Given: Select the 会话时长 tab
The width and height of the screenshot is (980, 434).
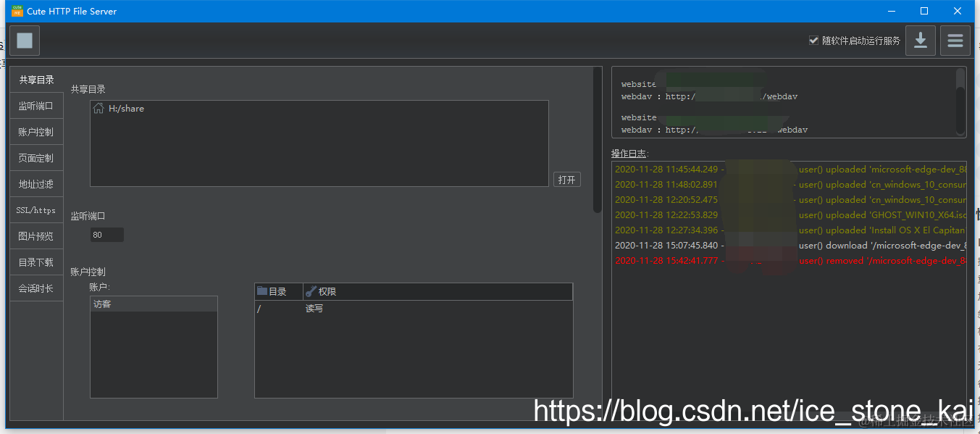Looking at the screenshot, I should point(36,288).
